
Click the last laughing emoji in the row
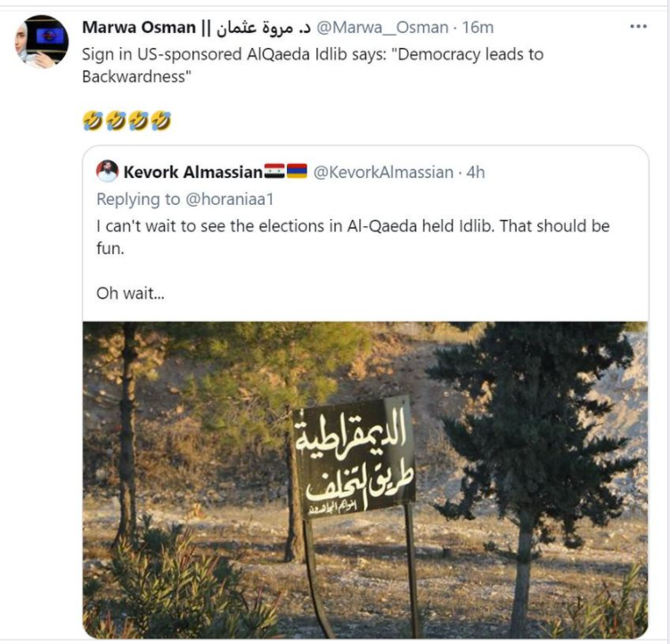click(x=160, y=120)
